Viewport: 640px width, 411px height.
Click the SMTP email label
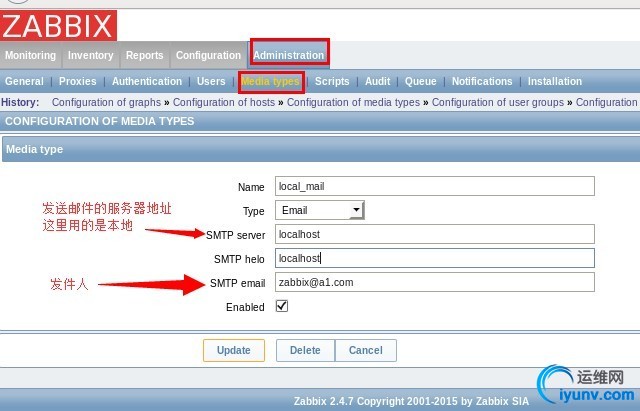point(238,283)
